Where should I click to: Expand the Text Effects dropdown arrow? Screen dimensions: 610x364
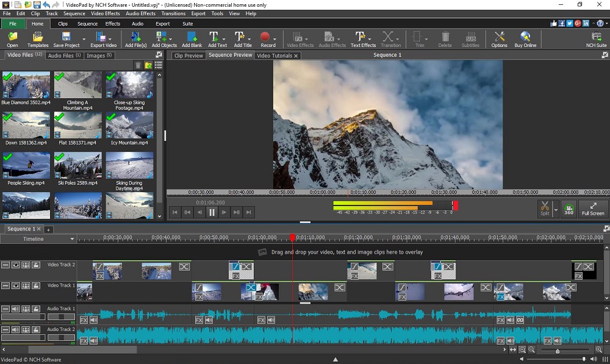(x=370, y=40)
